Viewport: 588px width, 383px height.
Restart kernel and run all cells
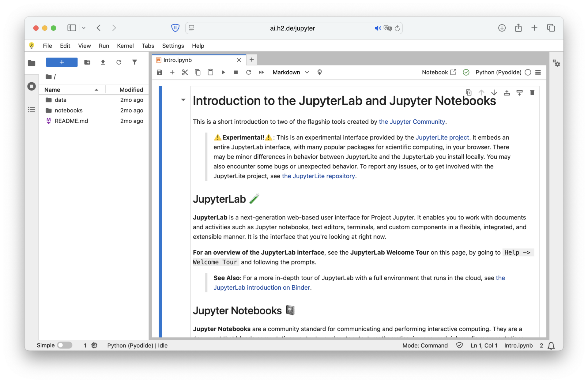click(x=261, y=72)
